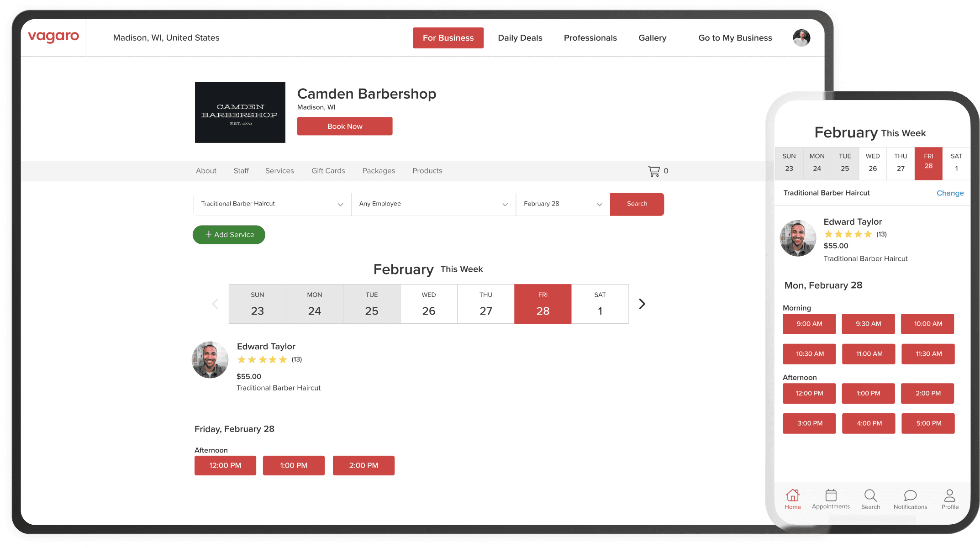Open the Any Employee dropdown
980x548 pixels.
click(x=433, y=204)
